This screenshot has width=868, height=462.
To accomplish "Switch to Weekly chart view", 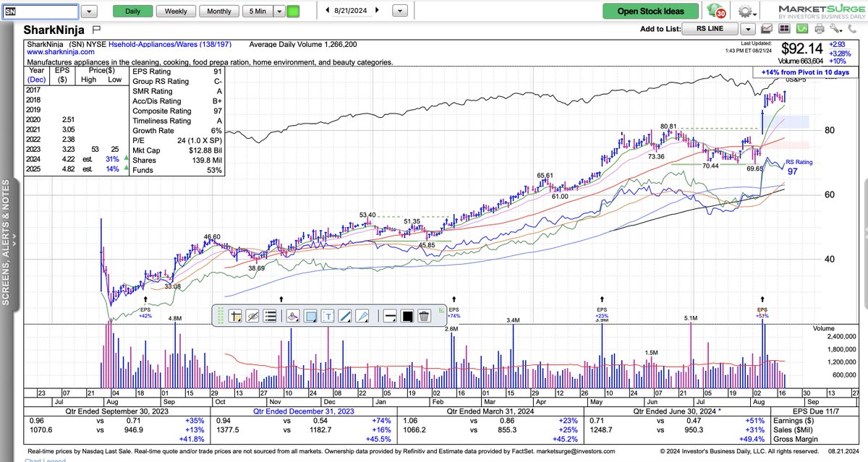I will click(176, 11).
